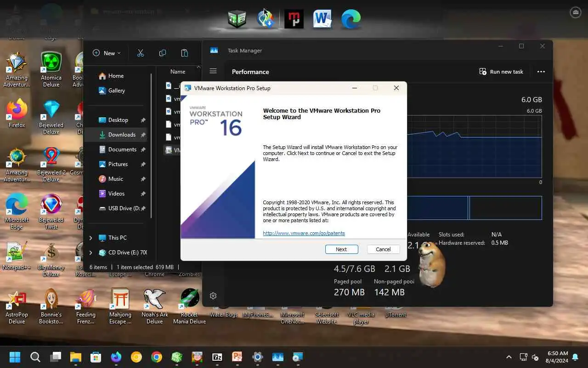Image resolution: width=588 pixels, height=368 pixels.
Task: Open Task Manager settings gear
Action: 213,296
